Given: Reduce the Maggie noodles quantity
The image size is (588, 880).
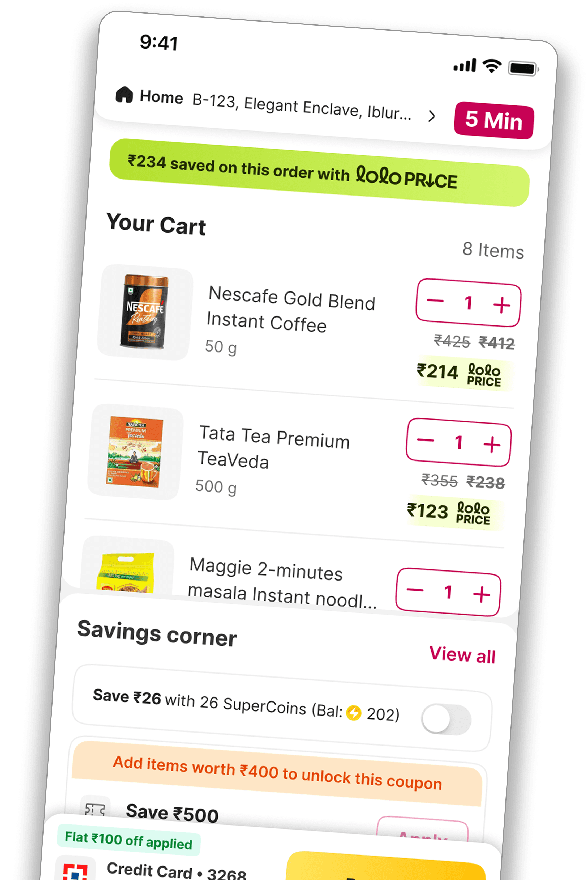Looking at the screenshot, I should (415, 590).
